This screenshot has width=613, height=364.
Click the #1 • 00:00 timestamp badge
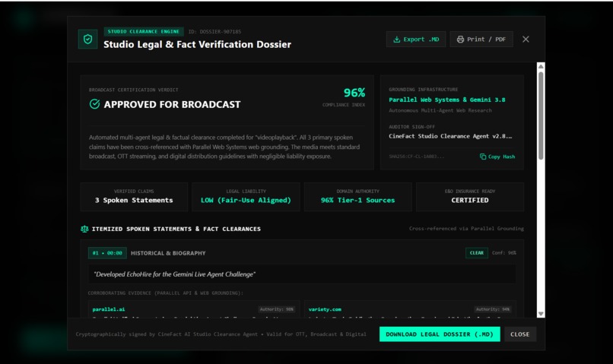(107, 253)
